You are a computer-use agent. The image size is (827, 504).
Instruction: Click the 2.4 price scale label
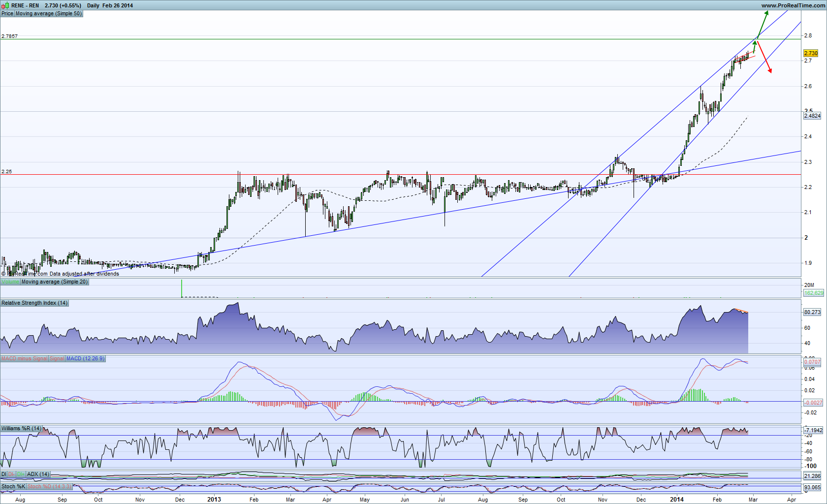tap(808, 136)
